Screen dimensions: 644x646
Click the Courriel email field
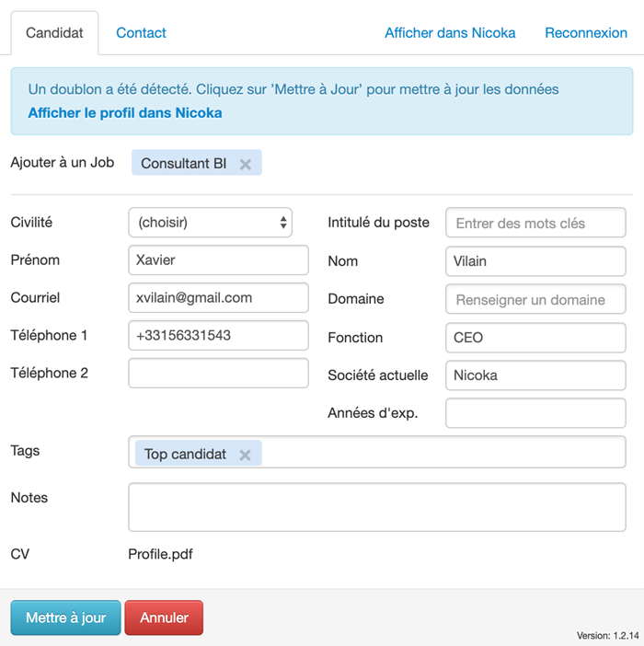(x=218, y=297)
